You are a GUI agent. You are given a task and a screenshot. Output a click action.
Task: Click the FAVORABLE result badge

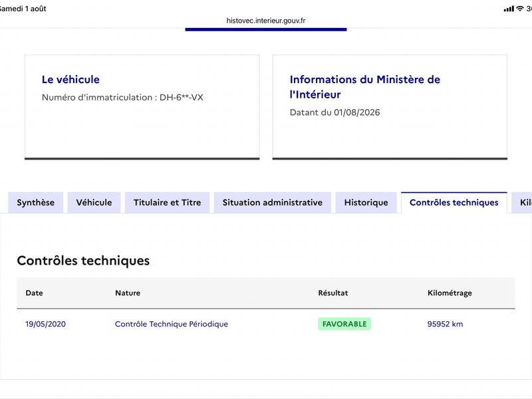point(344,324)
